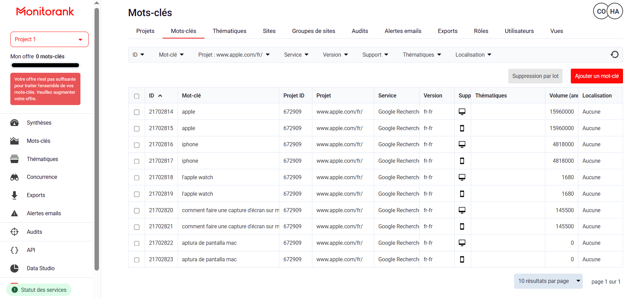644x298 pixels.
Task: Open the Rôles tab
Action: coord(481,31)
